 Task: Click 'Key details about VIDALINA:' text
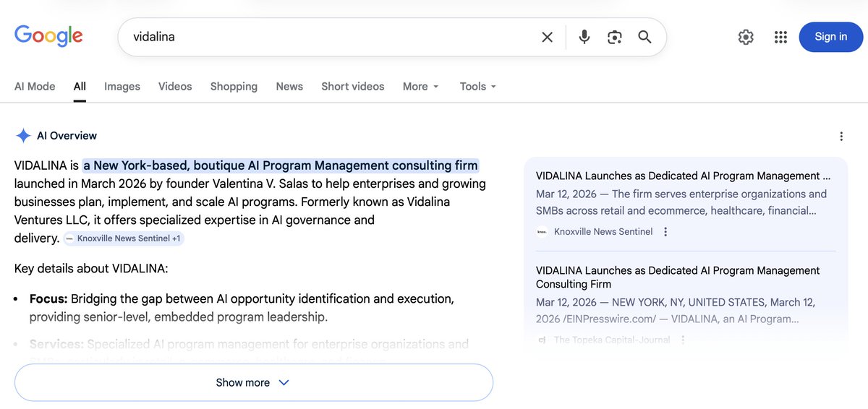(x=91, y=269)
